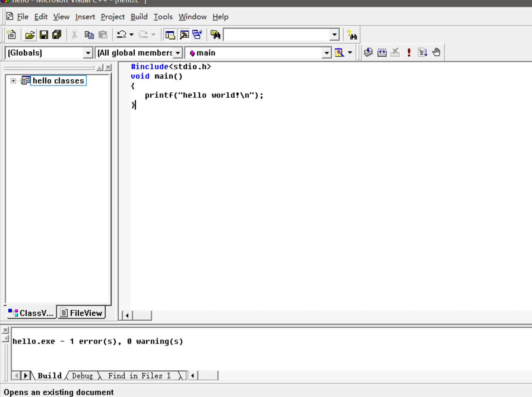Click the Build project icon

coord(382,52)
